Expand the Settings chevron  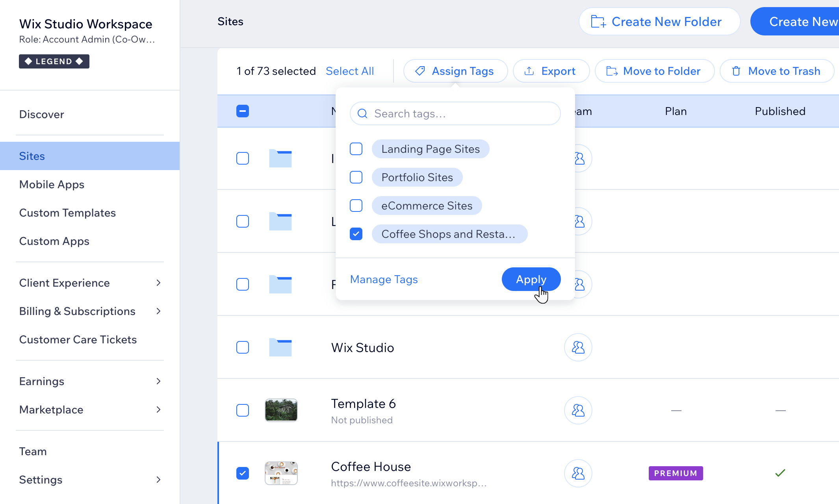click(x=158, y=480)
